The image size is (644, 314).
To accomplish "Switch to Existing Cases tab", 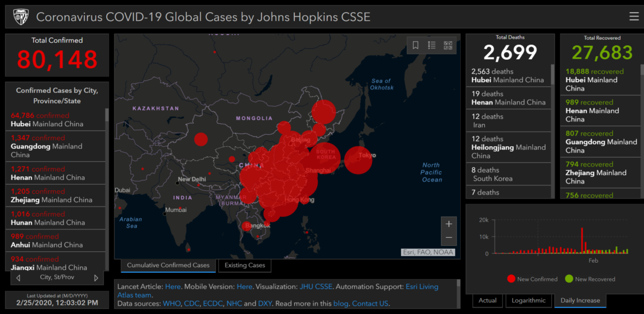I will tap(245, 266).
